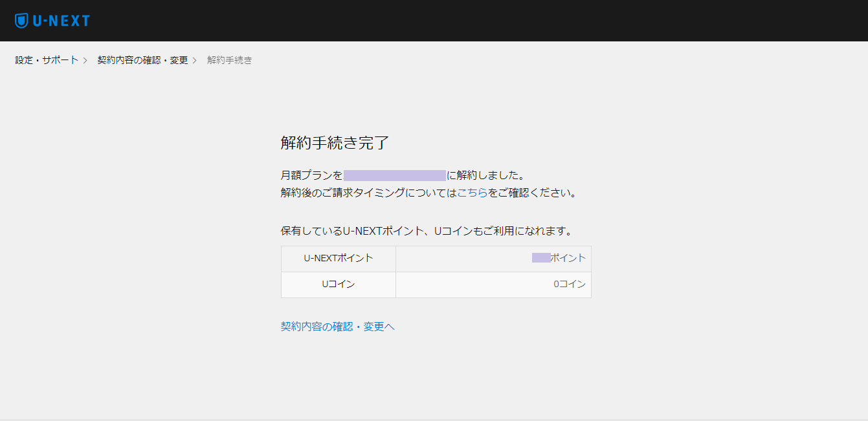Go to 契約内容の確認・変更 breadcrumb
The width and height of the screenshot is (868, 421).
tap(142, 60)
